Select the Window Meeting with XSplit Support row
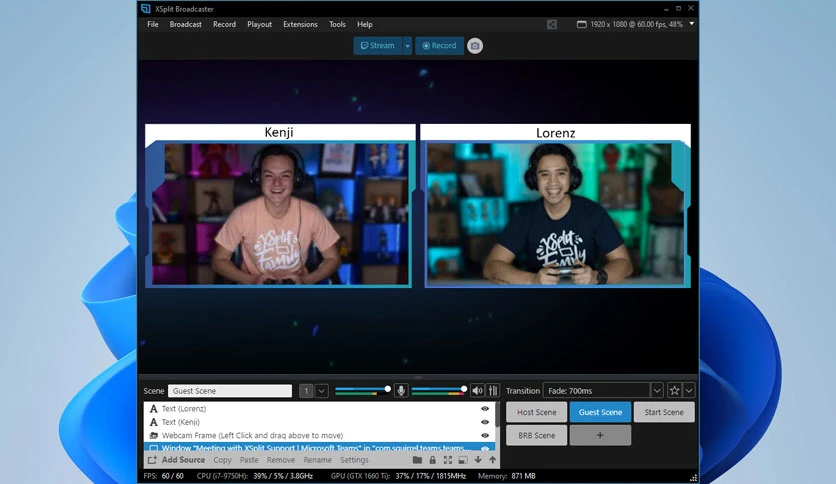Screen dimensions: 836x484 [319, 448]
